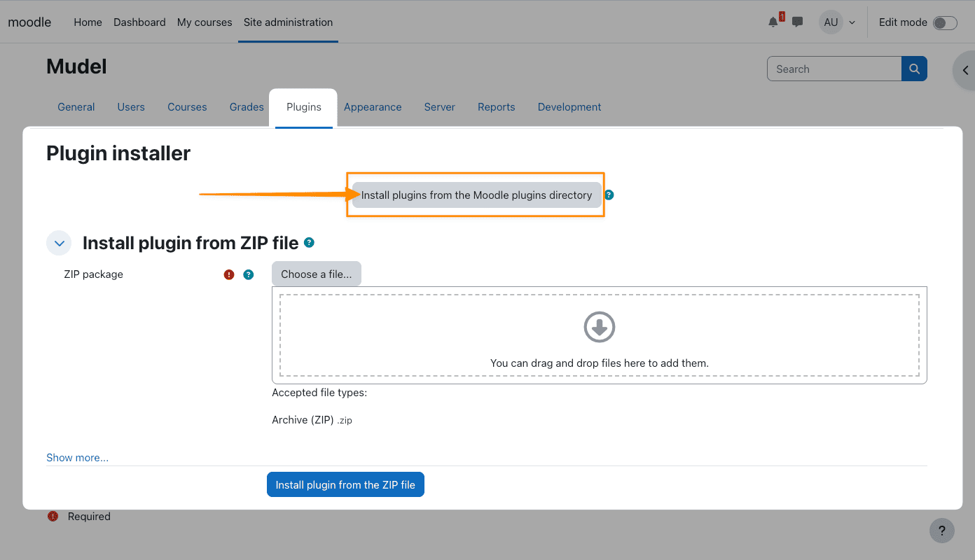The image size is (975, 560).
Task: Collapse the Install plugin from ZIP file section
Action: click(59, 243)
